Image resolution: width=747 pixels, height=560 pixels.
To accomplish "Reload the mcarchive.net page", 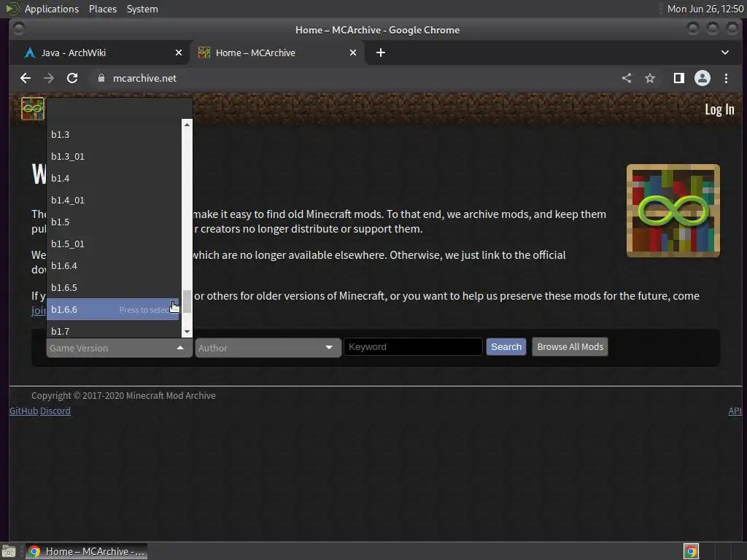I will (72, 78).
